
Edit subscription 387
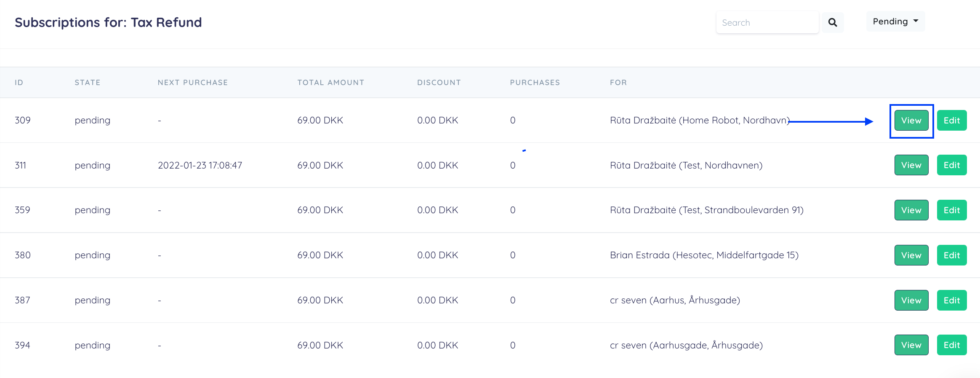[951, 300]
